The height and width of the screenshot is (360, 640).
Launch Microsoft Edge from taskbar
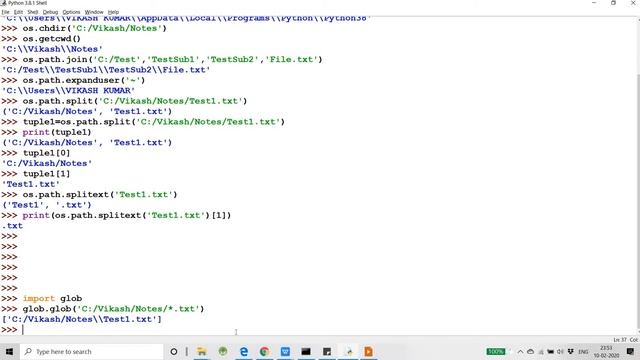coord(244,351)
